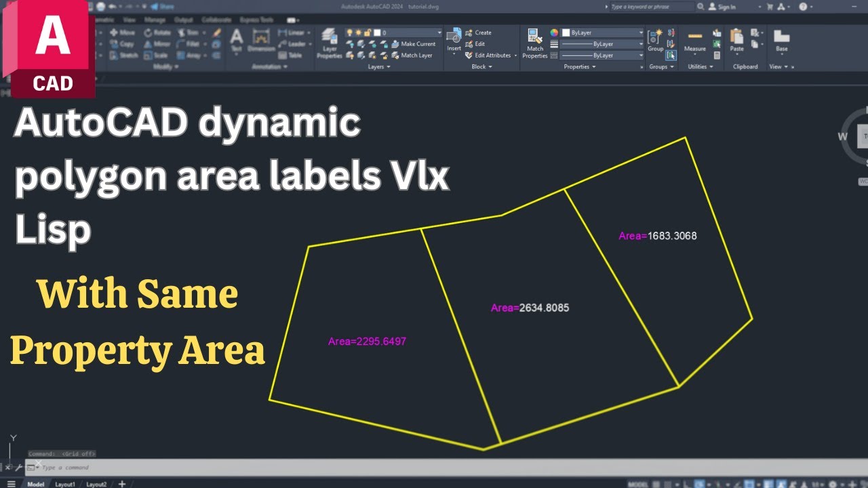Expand the Layers panel

pyautogui.click(x=378, y=66)
